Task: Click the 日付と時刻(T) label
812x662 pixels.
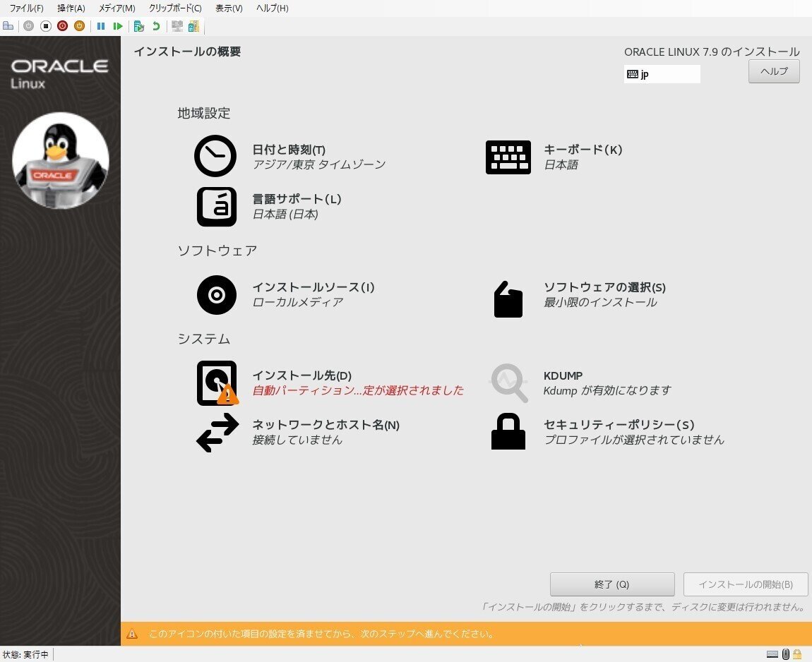Action: pos(289,150)
